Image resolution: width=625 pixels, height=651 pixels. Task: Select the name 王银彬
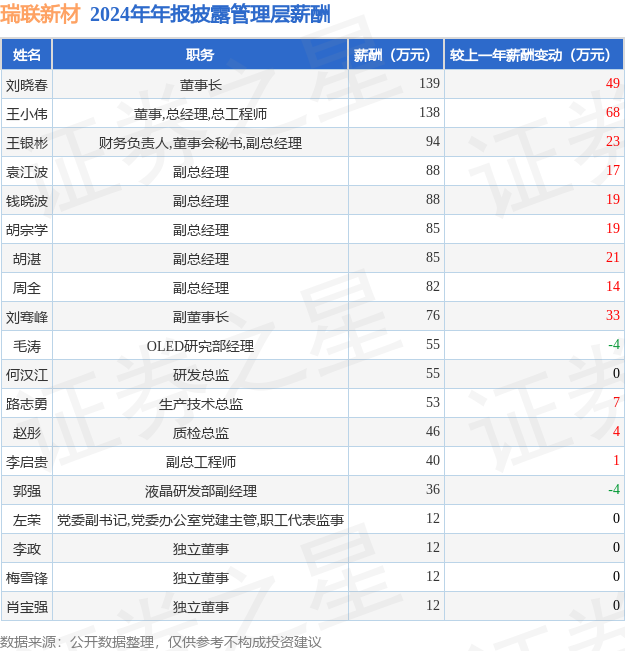tap(27, 143)
